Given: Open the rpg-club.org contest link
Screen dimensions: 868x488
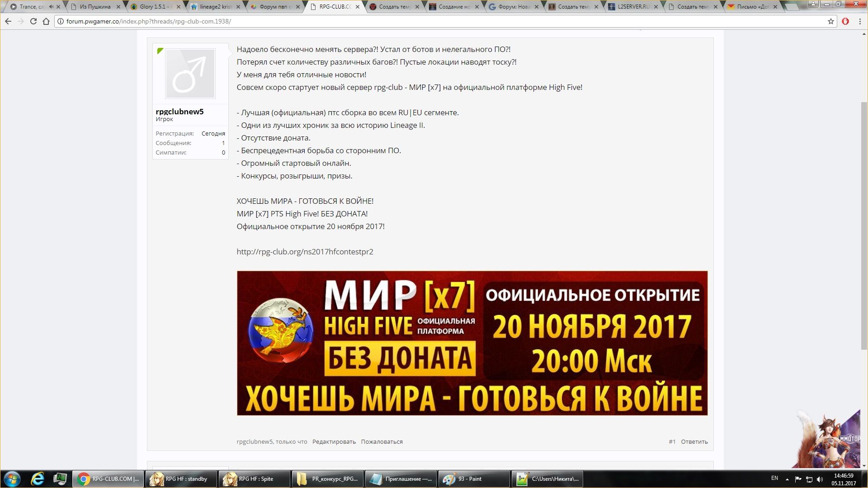Looking at the screenshot, I should tap(305, 252).
